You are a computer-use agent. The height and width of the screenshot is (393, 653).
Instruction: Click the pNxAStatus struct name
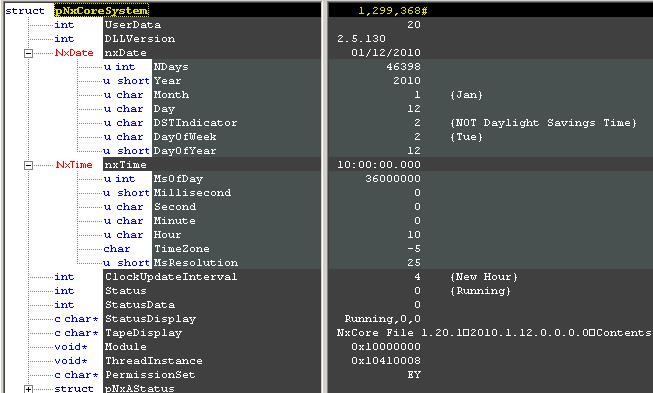click(140, 388)
